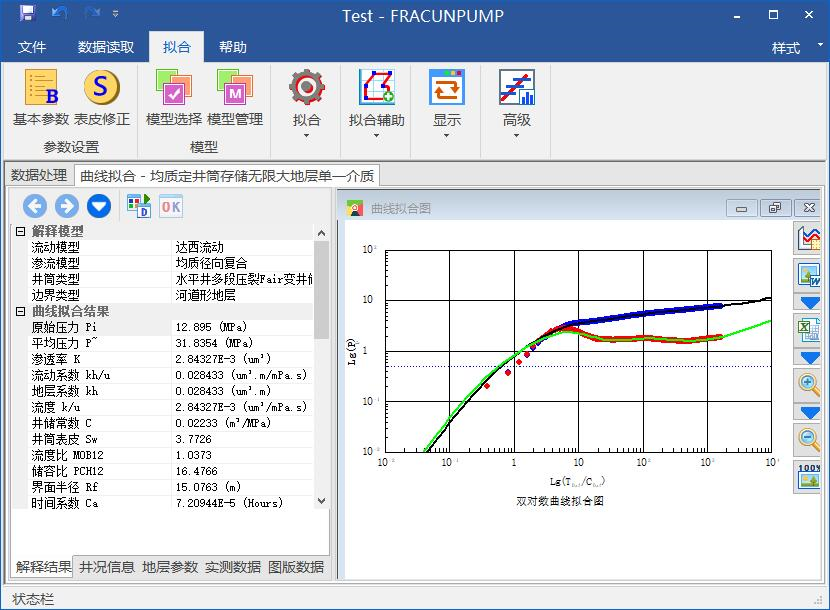Image resolution: width=830 pixels, height=610 pixels.
Task: Select the 界面半径 Rf row label
Action: click(65, 487)
